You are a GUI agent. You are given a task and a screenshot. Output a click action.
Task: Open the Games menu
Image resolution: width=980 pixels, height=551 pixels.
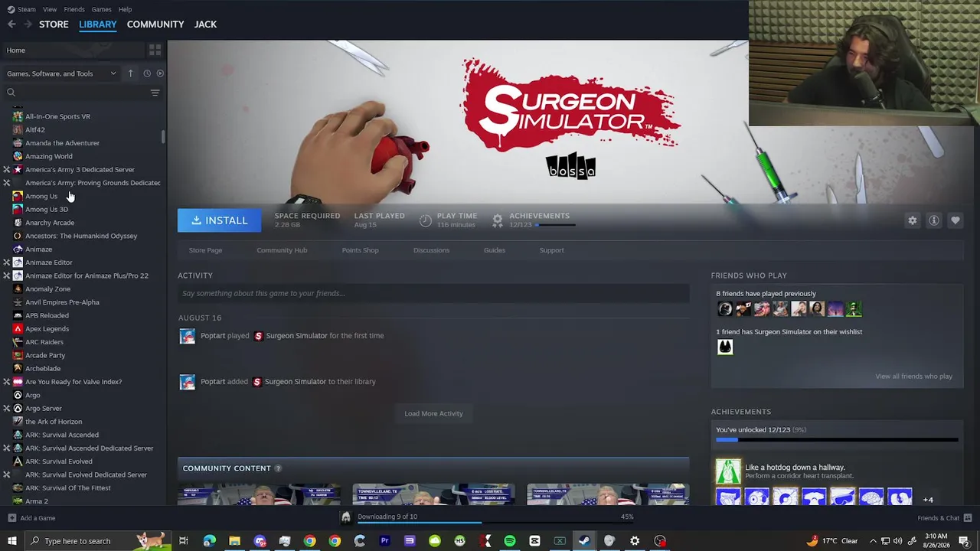[x=102, y=9]
